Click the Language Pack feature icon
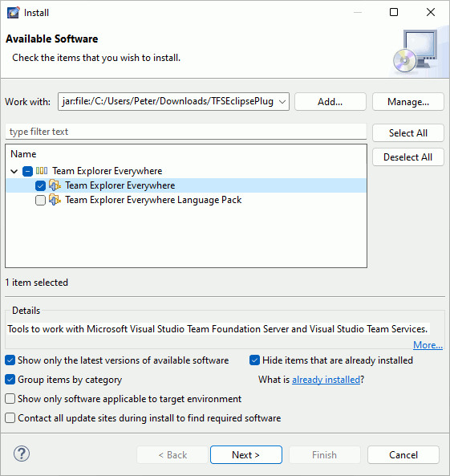 (x=55, y=200)
